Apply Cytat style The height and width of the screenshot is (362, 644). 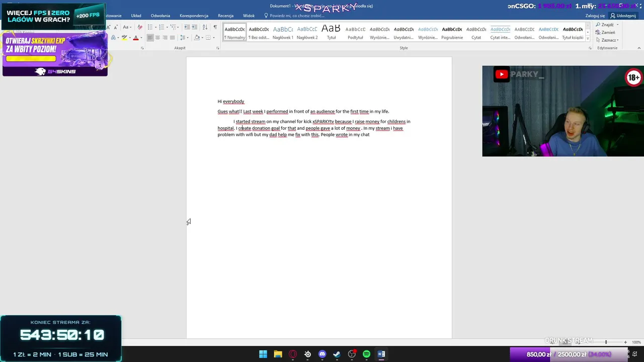pyautogui.click(x=476, y=32)
